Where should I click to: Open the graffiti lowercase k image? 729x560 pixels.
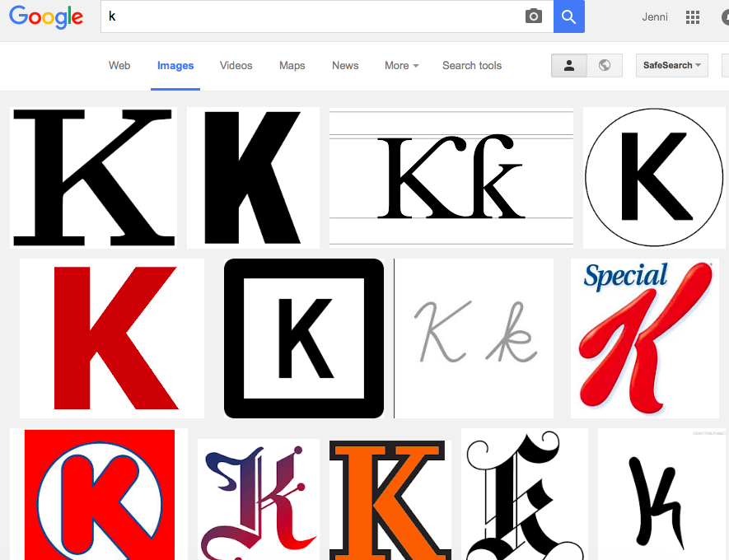coord(661,494)
